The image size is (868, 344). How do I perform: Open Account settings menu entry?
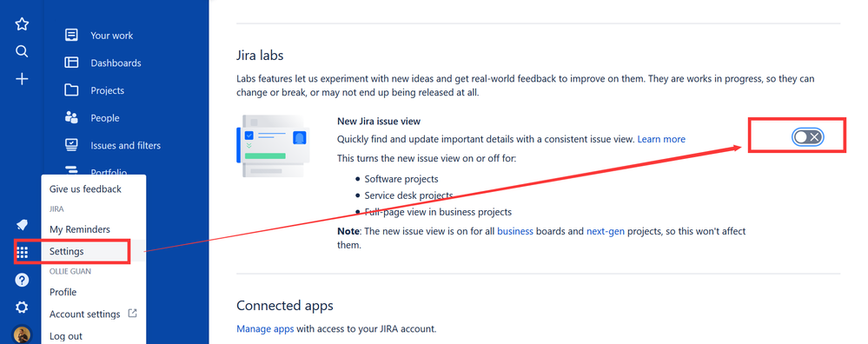click(x=84, y=314)
